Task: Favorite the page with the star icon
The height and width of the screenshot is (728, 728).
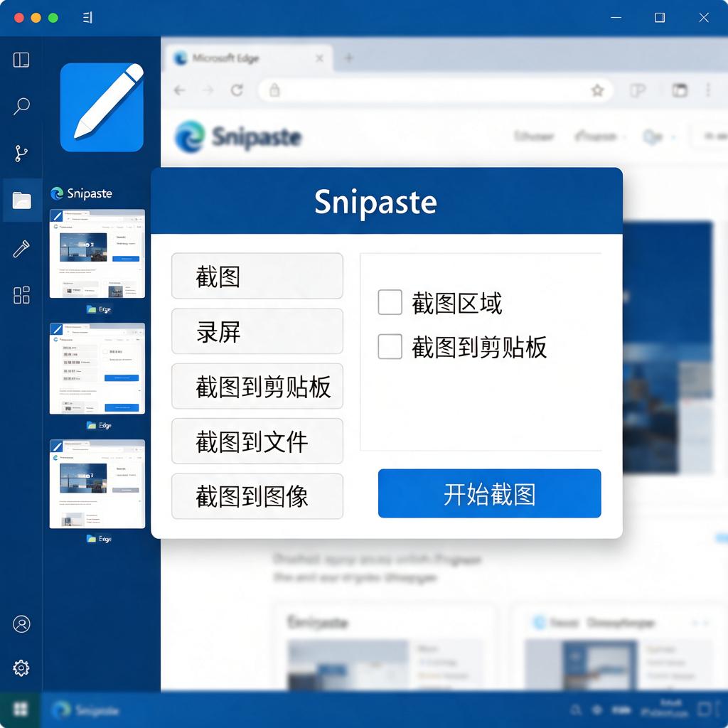Action: point(597,90)
